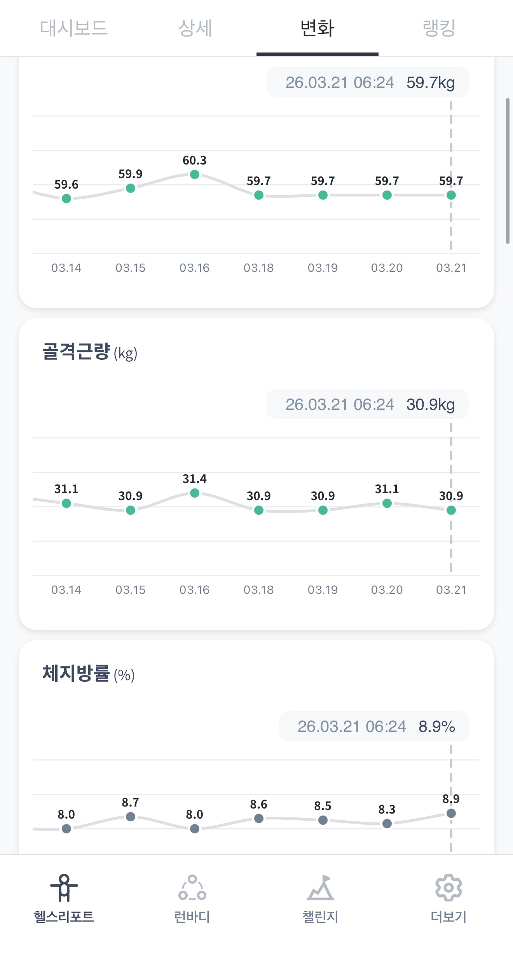Tap the 8.3 body fat data point
This screenshot has width=513, height=980.
(x=387, y=823)
